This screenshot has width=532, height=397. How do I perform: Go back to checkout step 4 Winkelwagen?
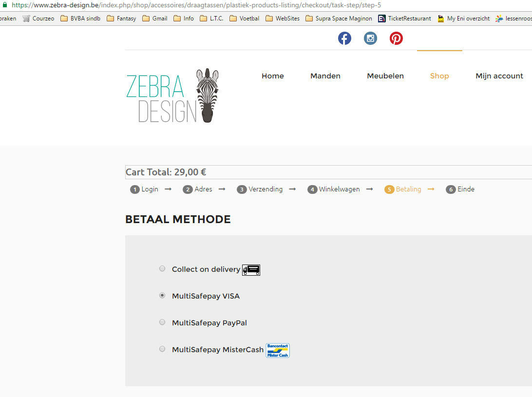click(334, 189)
